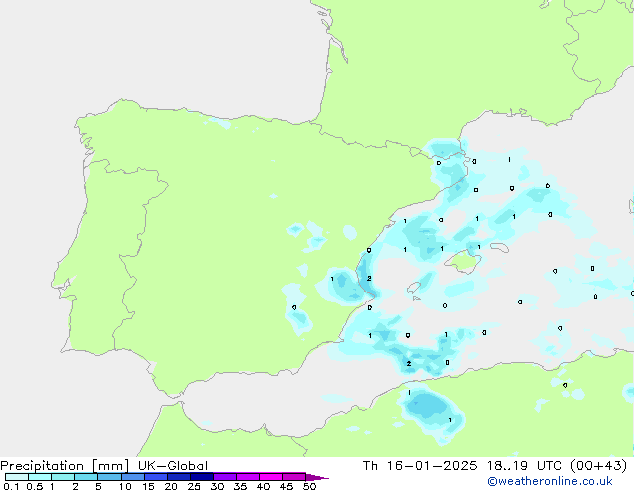
Task: Pick the legend swatch between 5 and 10
Action: pos(109,477)
